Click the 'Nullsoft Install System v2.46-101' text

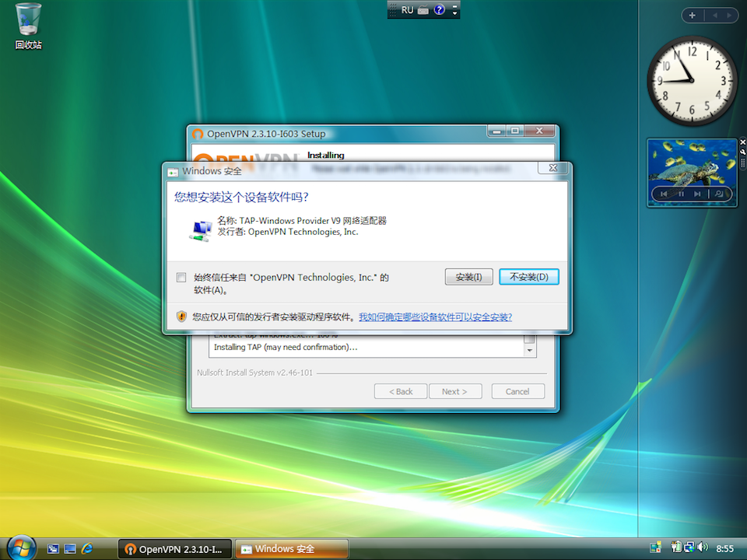(x=255, y=373)
